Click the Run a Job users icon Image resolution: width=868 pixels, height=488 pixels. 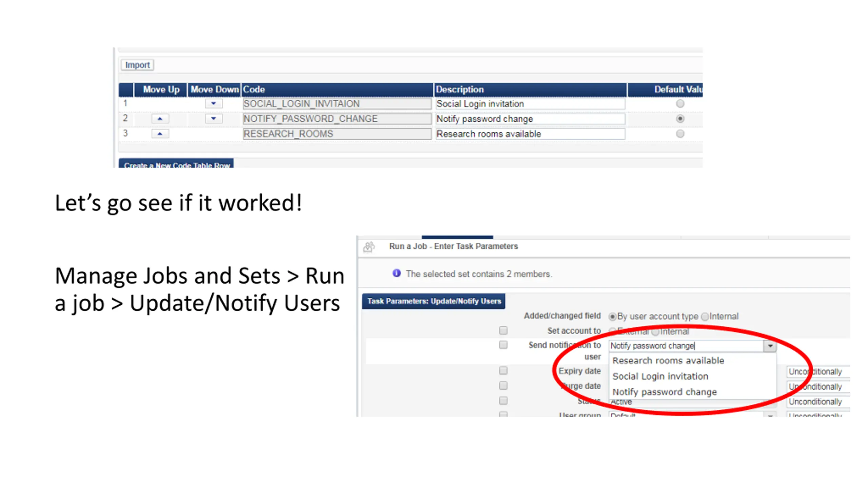(369, 247)
